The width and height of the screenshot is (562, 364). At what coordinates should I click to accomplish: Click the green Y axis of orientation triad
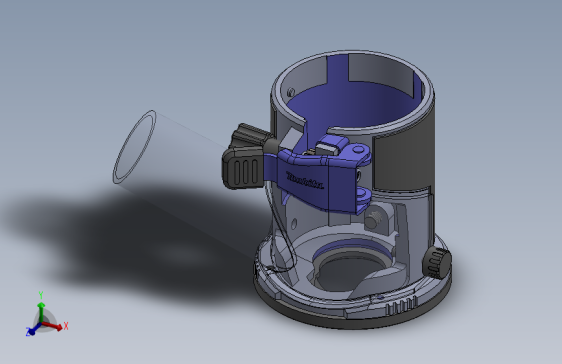41,308
